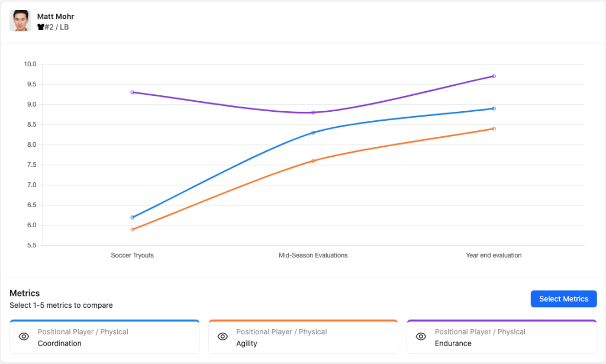
Task: Toggle Coordination metric visibility eye
Action: pos(24,337)
